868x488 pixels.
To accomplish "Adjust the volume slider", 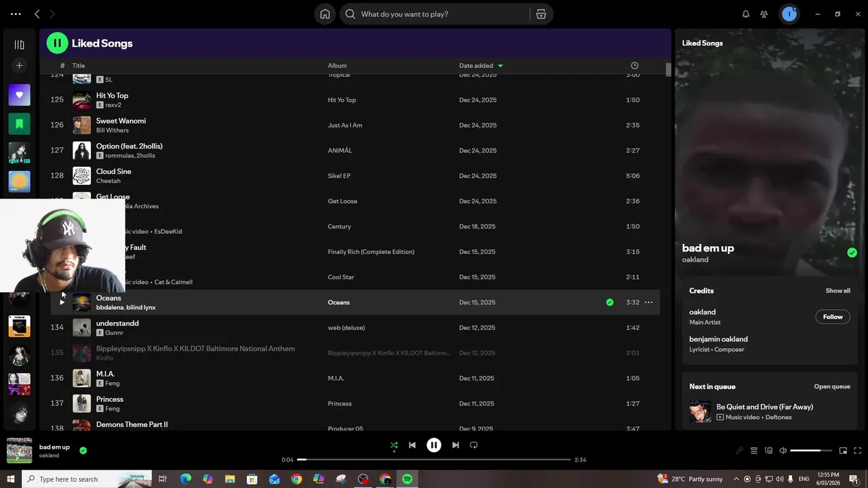I will (811, 451).
